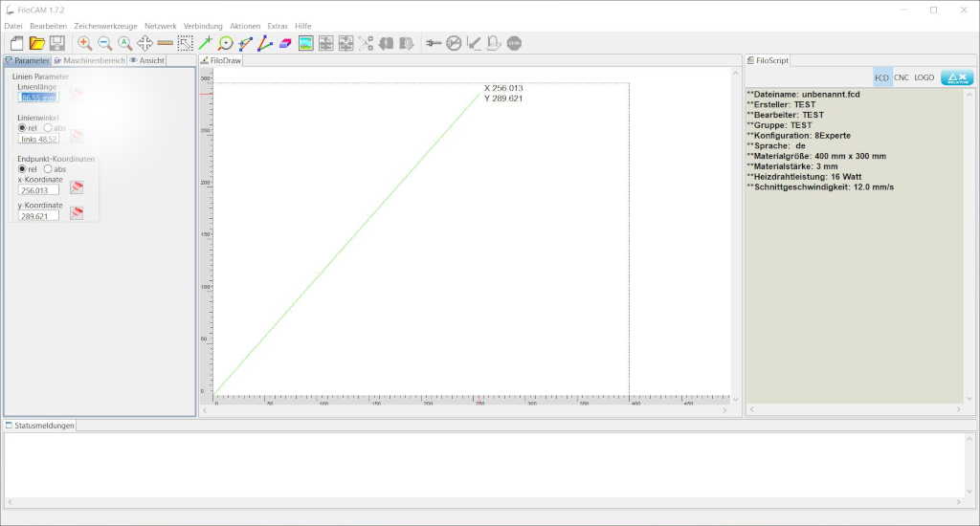Image resolution: width=980 pixels, height=526 pixels.
Task: Click drawing canvas vertical scrollbar down arrow
Action: (x=736, y=399)
